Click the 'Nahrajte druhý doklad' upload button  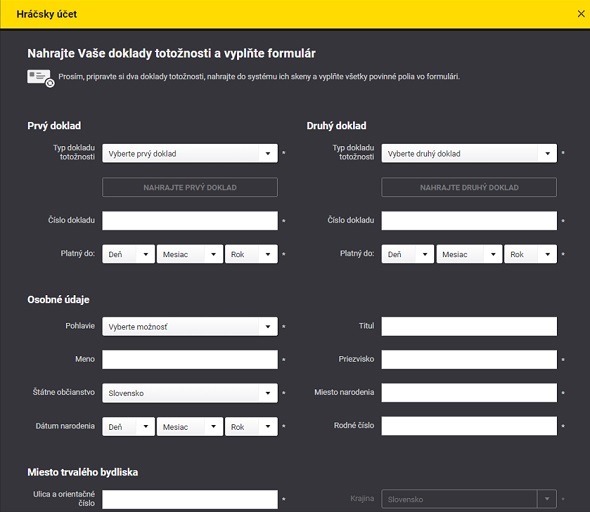tap(469, 187)
